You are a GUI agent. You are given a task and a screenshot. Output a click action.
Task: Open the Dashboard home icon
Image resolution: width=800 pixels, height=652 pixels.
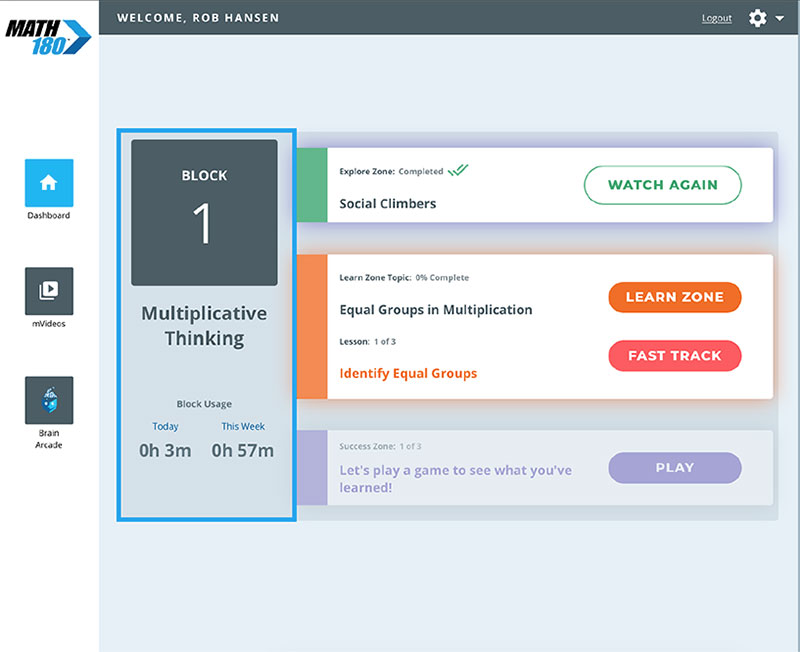pos(49,183)
